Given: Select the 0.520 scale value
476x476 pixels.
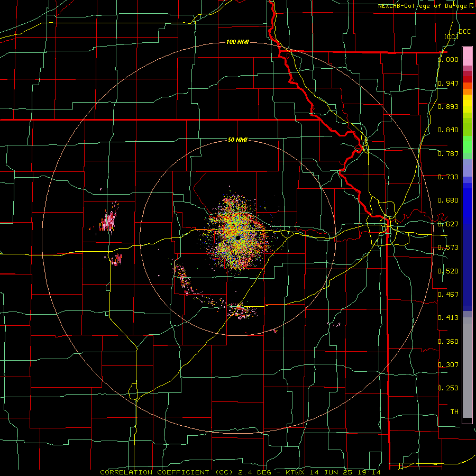Looking at the screenshot, I should pyautogui.click(x=448, y=271).
